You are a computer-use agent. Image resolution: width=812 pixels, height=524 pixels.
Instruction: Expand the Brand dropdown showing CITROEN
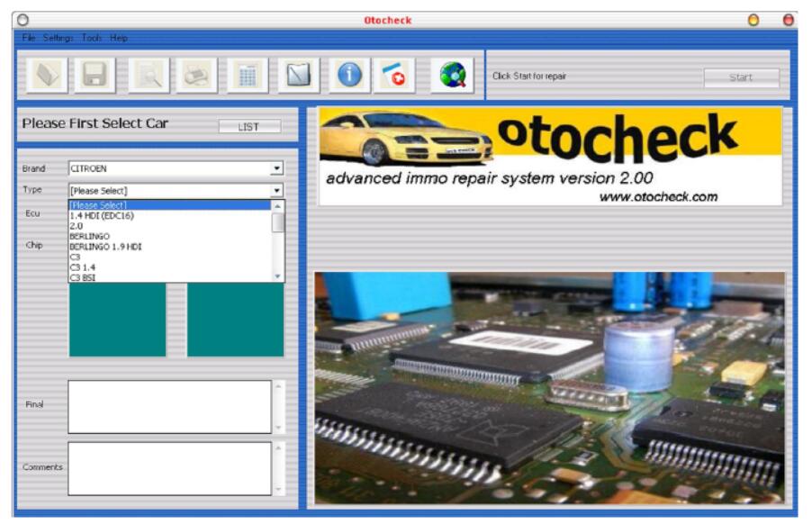[x=276, y=168]
